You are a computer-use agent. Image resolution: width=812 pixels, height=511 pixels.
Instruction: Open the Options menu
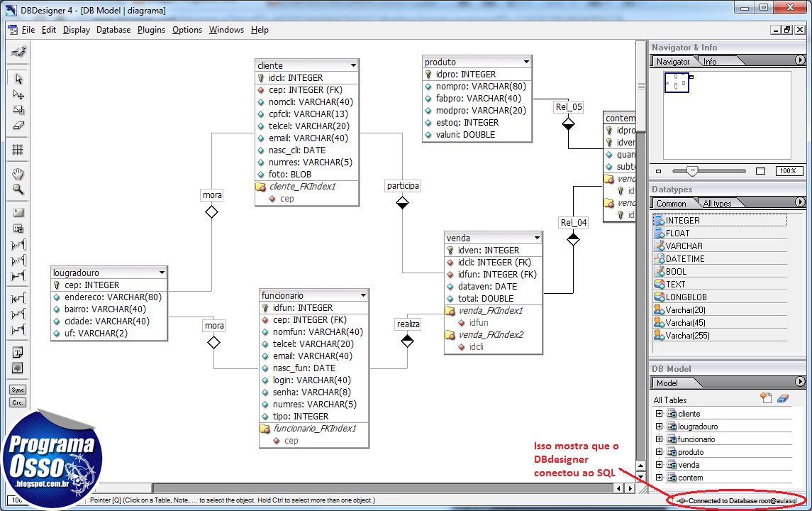187,30
